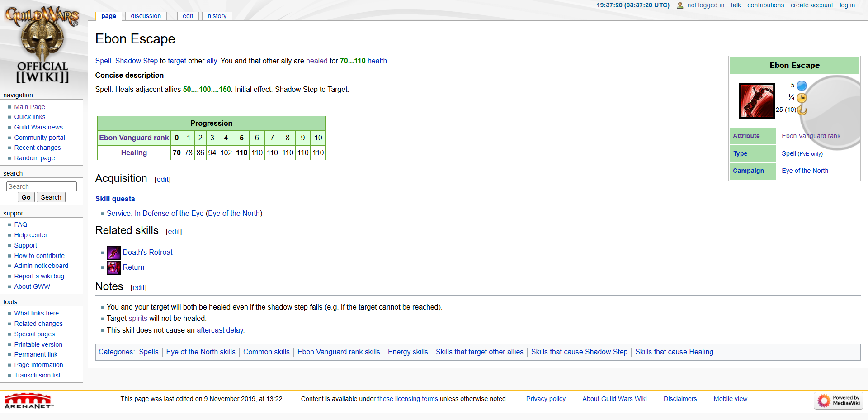Open the Energy skills category
868x420 pixels.
point(408,352)
